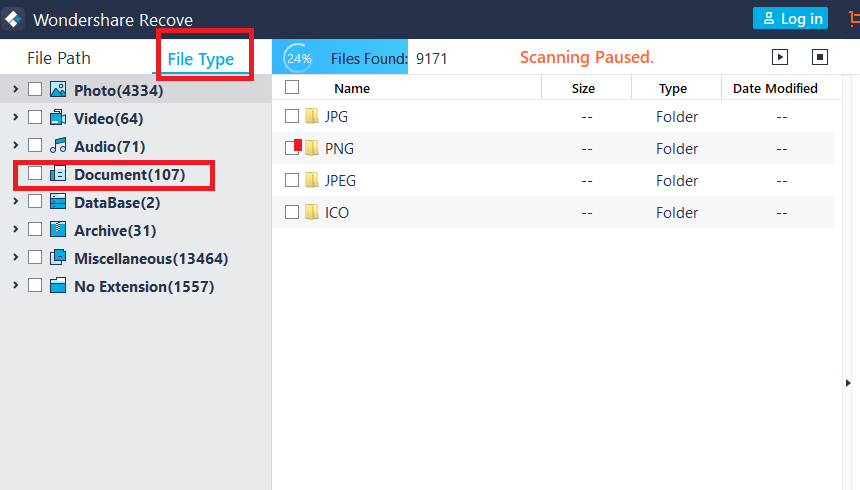The height and width of the screenshot is (490, 860).
Task: Click the Archive category zip icon
Action: tap(58, 229)
